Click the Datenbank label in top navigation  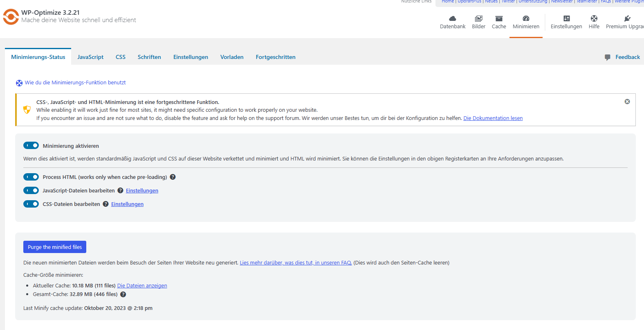453,27
